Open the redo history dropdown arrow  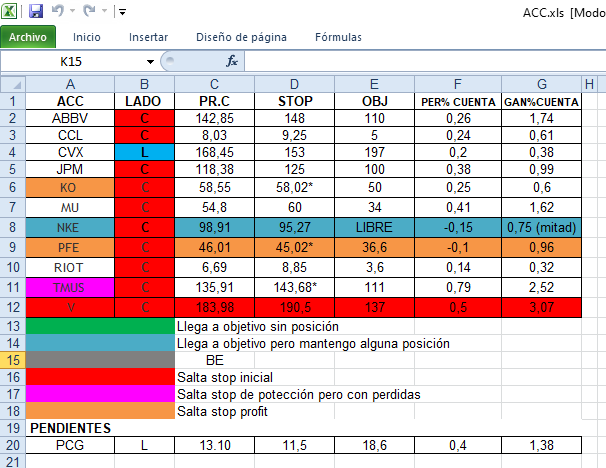click(104, 11)
